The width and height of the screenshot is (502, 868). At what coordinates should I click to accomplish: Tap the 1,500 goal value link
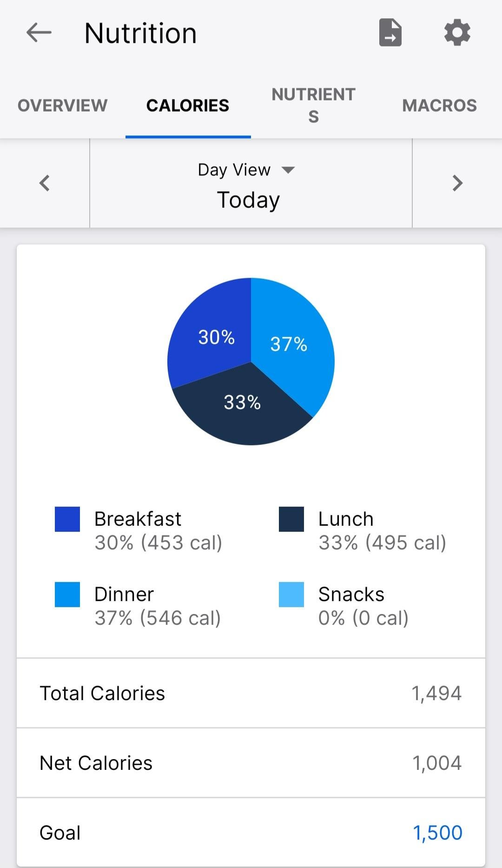click(x=437, y=833)
